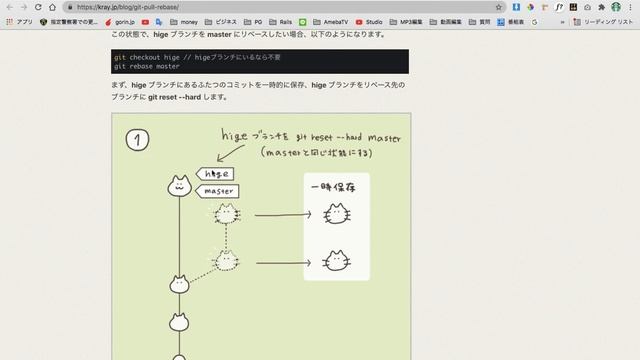Expand the PG bookmark folder
Viewport: 640px width, 360px height.
tap(253, 22)
